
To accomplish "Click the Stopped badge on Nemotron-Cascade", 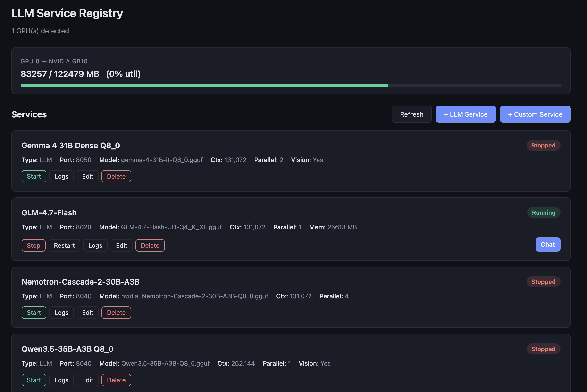I will click(543, 282).
